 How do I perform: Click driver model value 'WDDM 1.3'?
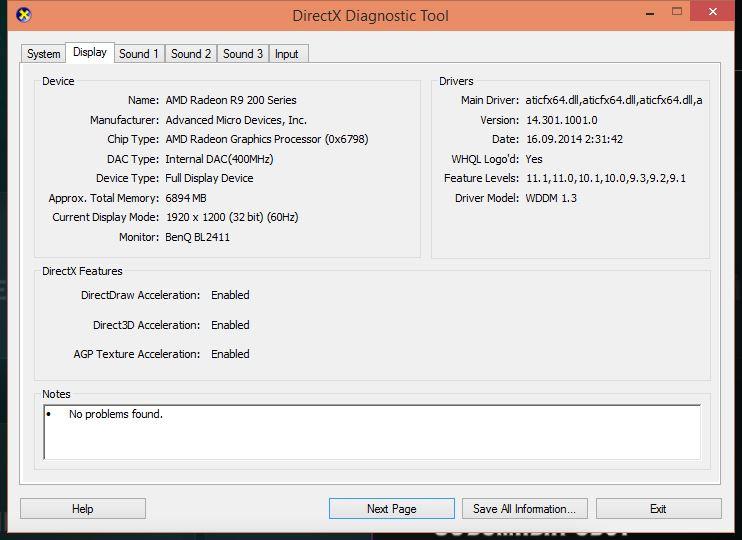(551, 198)
